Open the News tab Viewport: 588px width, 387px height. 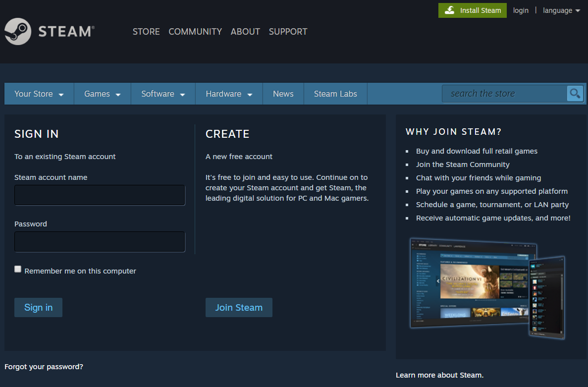pyautogui.click(x=283, y=94)
